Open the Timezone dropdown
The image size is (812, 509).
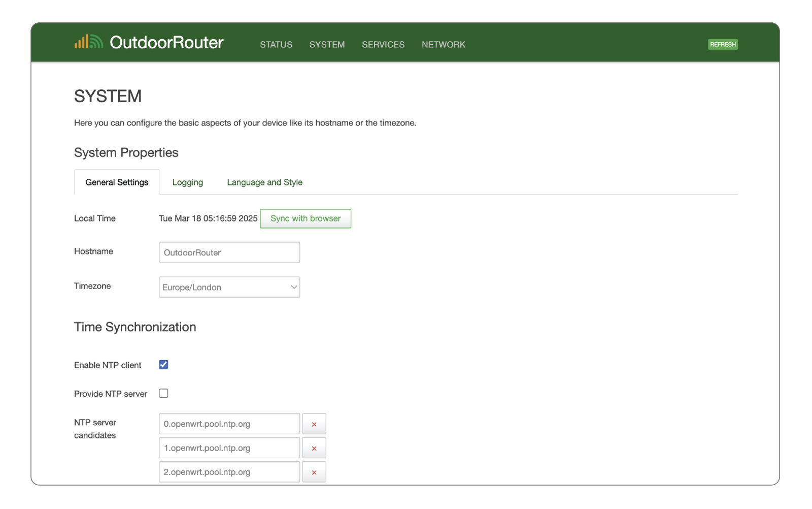click(x=229, y=288)
